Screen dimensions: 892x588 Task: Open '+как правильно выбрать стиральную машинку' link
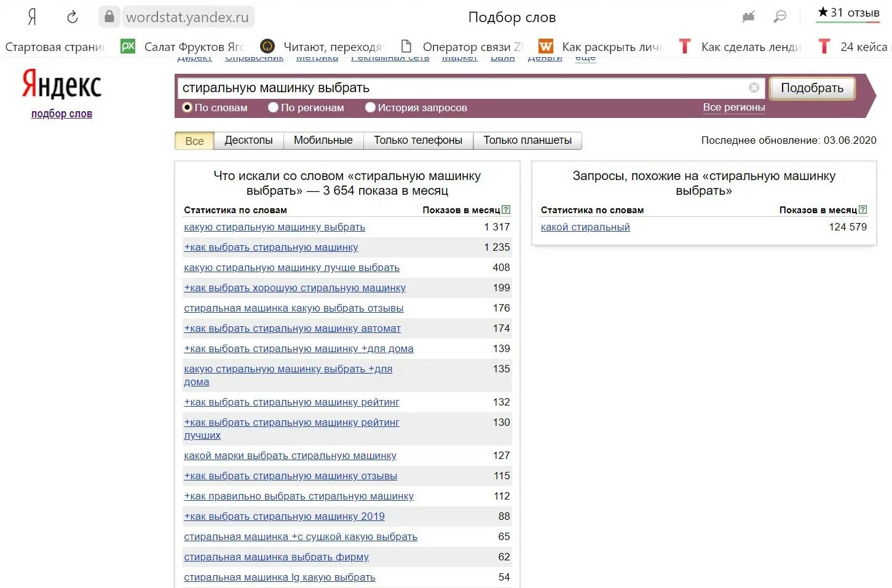[299, 496]
